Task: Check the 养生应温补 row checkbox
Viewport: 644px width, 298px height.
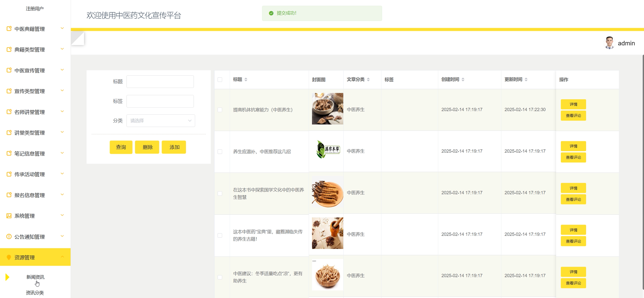Action: [220, 152]
